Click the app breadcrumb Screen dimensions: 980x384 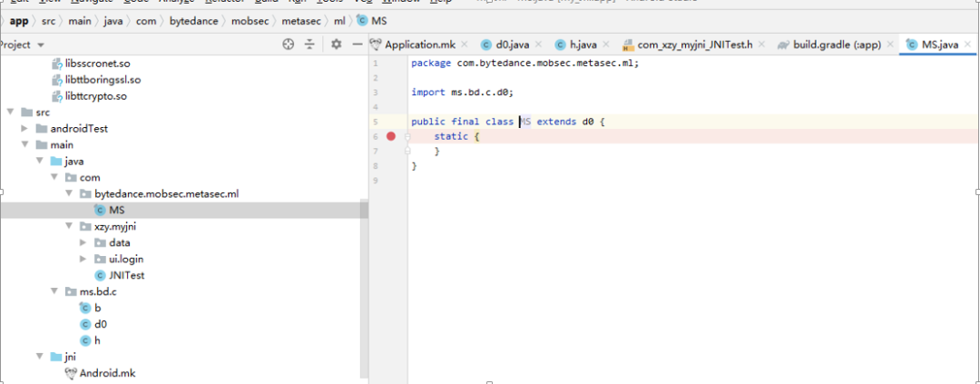19,21
